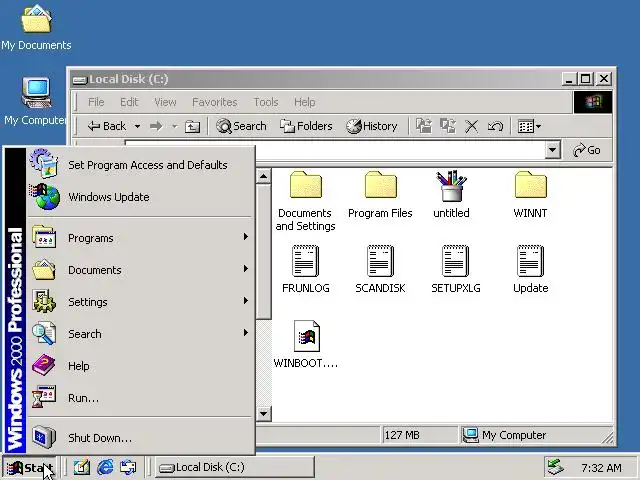This screenshot has width=640, height=480.
Task: Open the Tools menu
Action: [x=266, y=102]
